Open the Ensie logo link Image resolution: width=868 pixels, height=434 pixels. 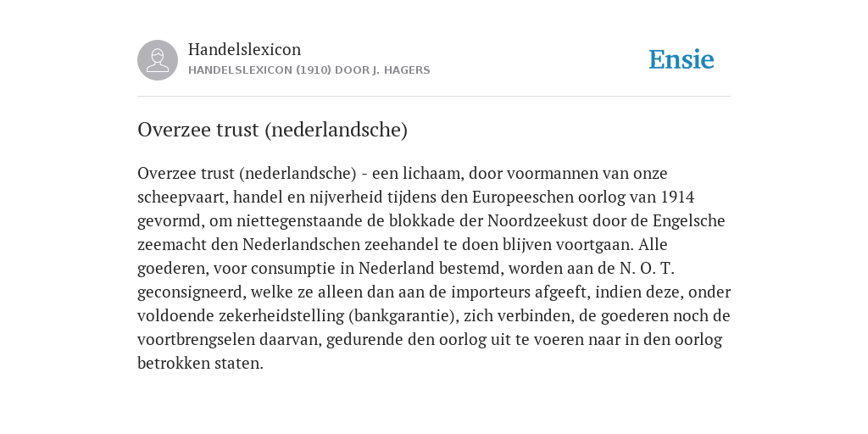[682, 59]
